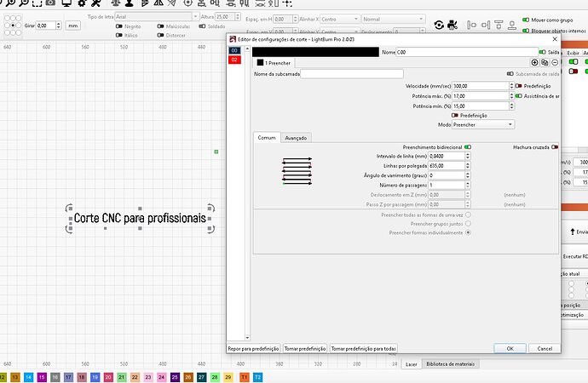Select layer 00 in the layer list
Screen dimensions: 588x383
pyautogui.click(x=235, y=51)
